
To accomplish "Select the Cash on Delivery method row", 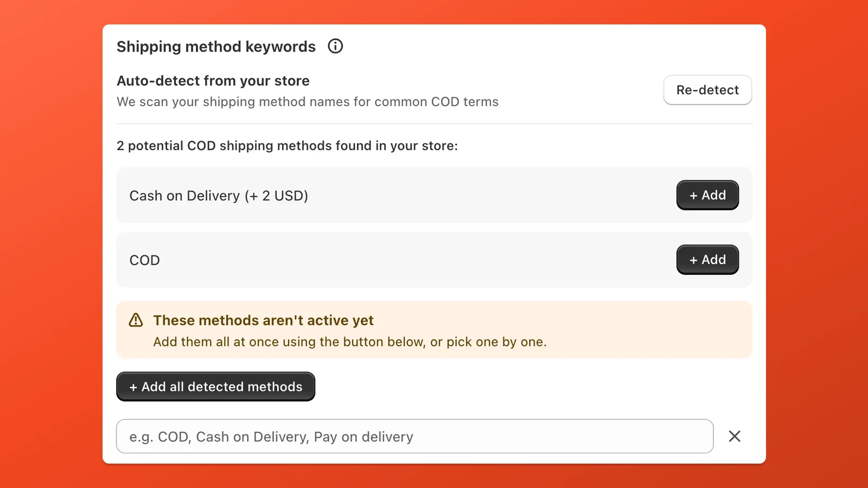I will tap(380, 195).
